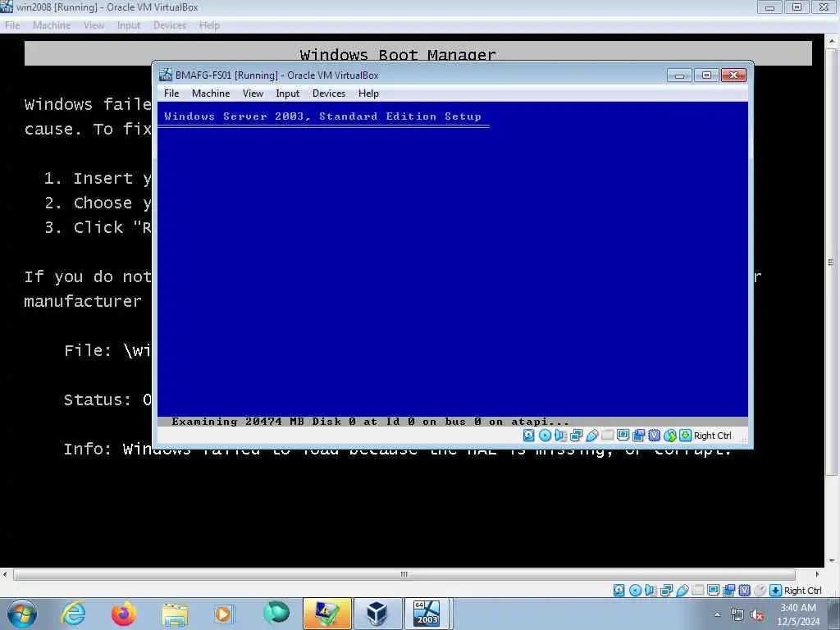Click optical disk icon in win2008 status bar
The height and width of the screenshot is (630, 840).
click(636, 591)
